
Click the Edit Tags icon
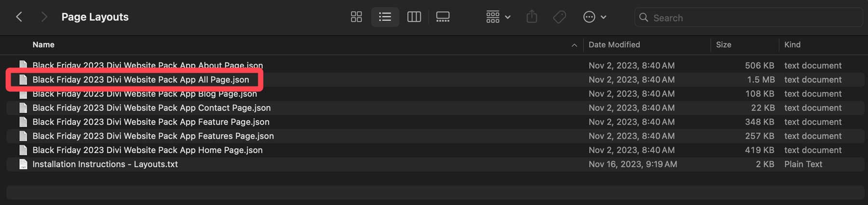tap(559, 17)
